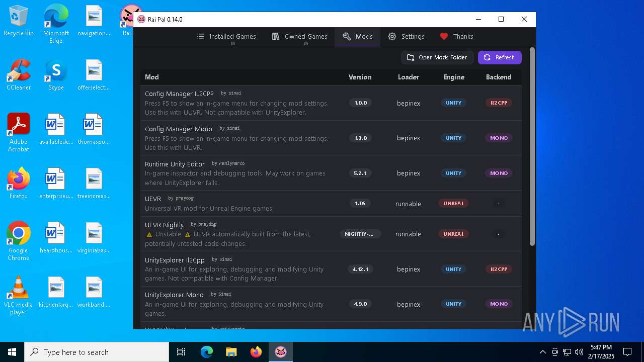
Task: Select the offerselect file on desktop
Action: pos(94,75)
